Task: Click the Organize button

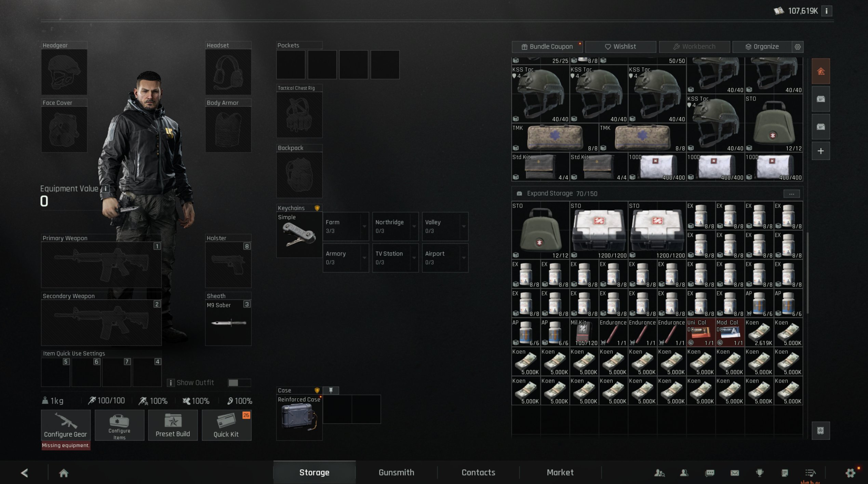Action: coord(762,47)
